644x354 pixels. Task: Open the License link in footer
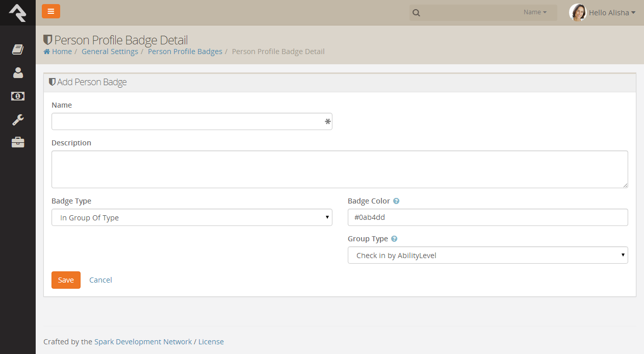click(x=211, y=342)
